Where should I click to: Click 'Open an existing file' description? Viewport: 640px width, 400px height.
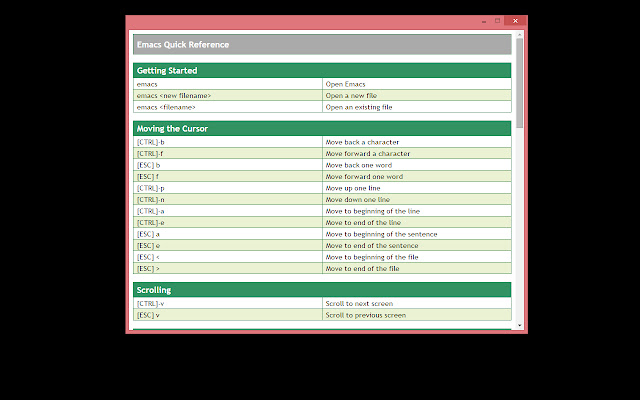pyautogui.click(x=359, y=107)
